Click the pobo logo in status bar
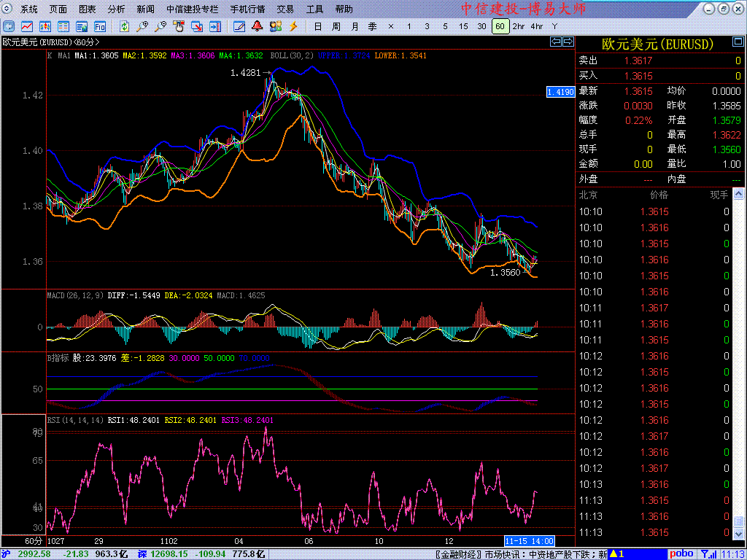 (x=681, y=554)
